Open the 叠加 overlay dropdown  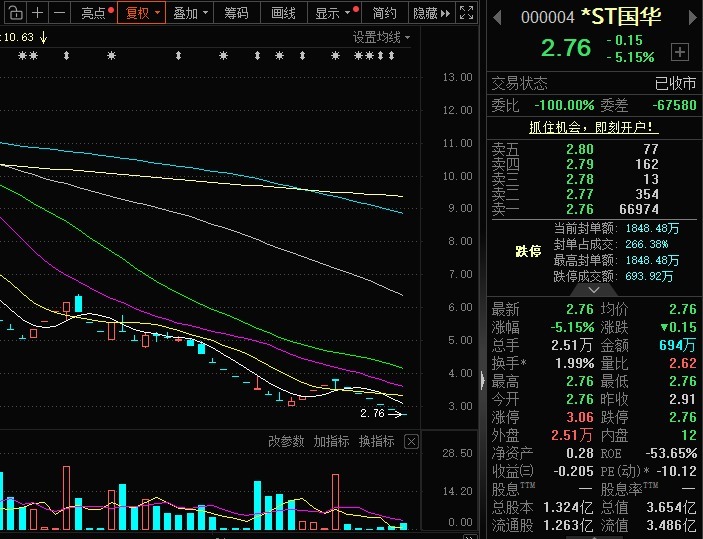pos(190,13)
